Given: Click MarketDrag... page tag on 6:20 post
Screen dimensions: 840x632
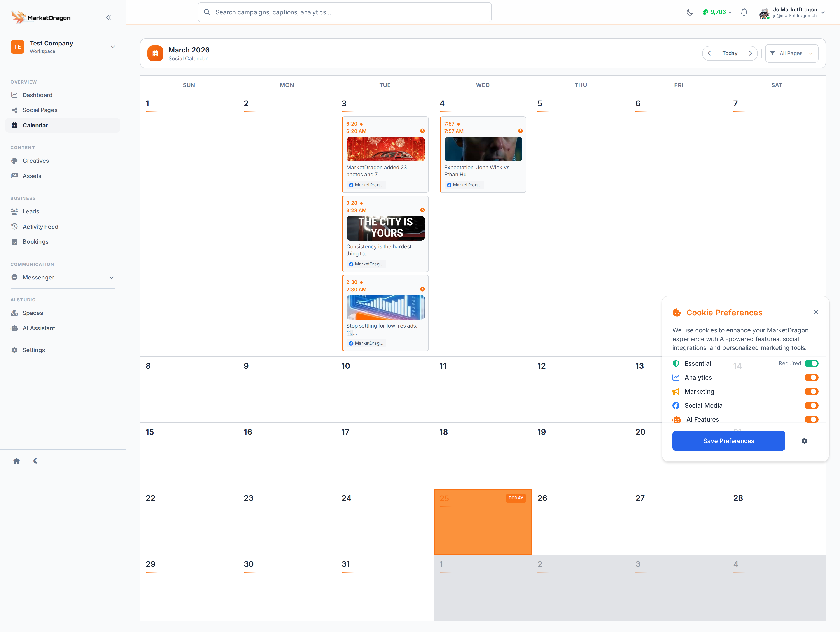Looking at the screenshot, I should pyautogui.click(x=366, y=185).
